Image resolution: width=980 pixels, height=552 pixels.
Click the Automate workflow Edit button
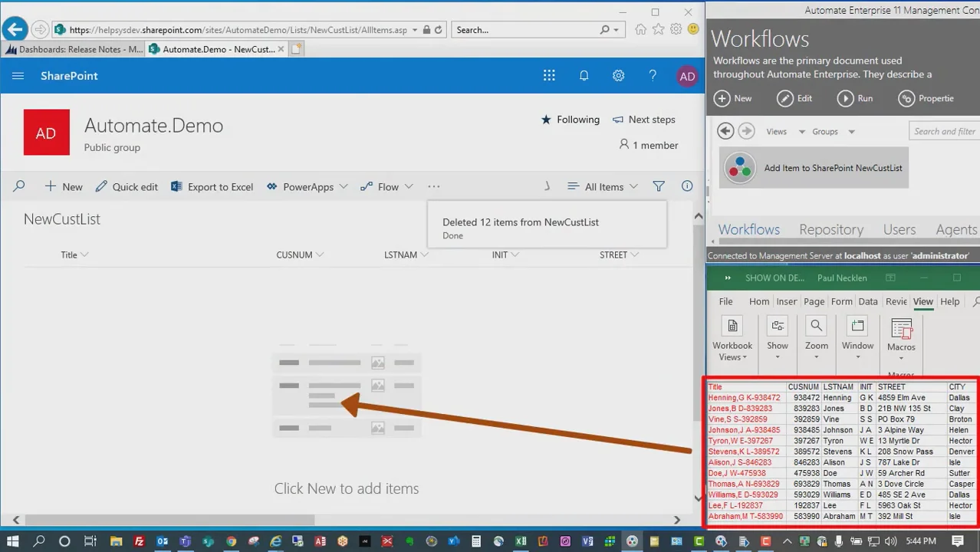coord(794,98)
